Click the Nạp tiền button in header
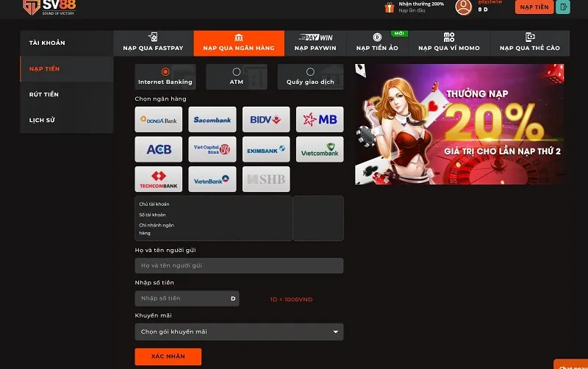The image size is (588, 369). (534, 7)
